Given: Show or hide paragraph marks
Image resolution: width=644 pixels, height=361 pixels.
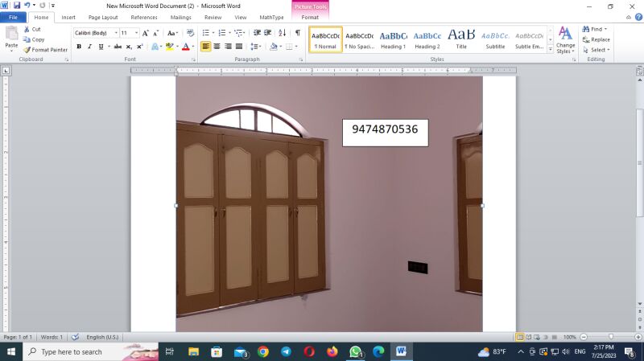Looking at the screenshot, I should pyautogui.click(x=297, y=33).
